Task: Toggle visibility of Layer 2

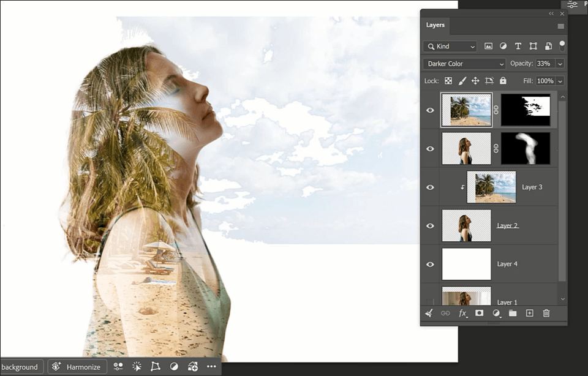Action: click(x=430, y=226)
